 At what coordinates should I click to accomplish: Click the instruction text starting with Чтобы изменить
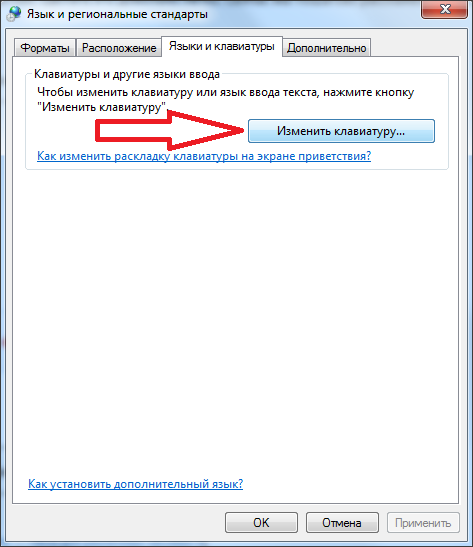(225, 99)
